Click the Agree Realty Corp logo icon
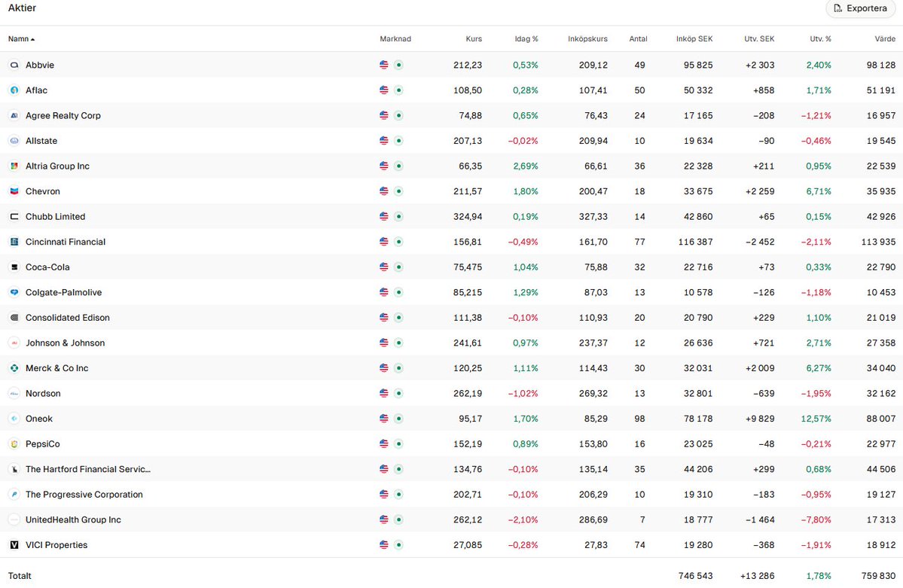This screenshot has width=903, height=588. click(x=14, y=116)
